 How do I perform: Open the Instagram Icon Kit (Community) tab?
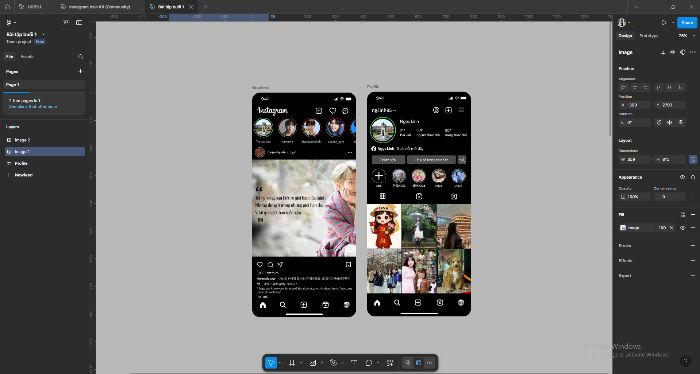coord(99,7)
